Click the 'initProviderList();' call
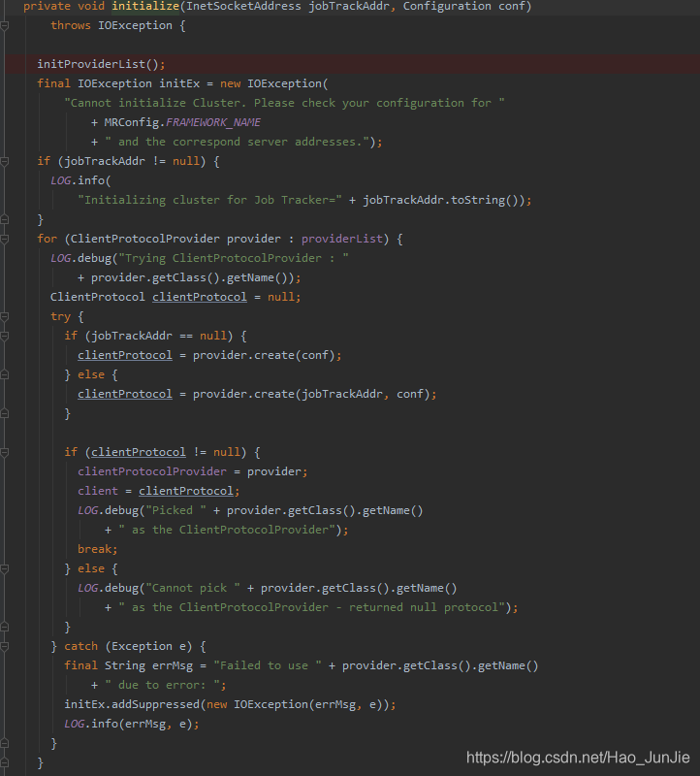The width and height of the screenshot is (700, 776). click(x=101, y=64)
